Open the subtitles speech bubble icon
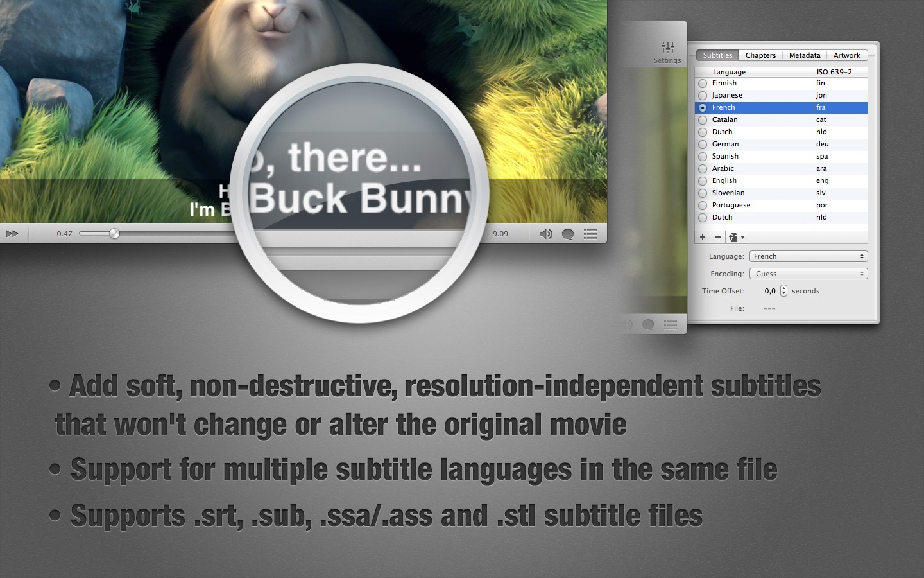The height and width of the screenshot is (578, 924). [568, 234]
